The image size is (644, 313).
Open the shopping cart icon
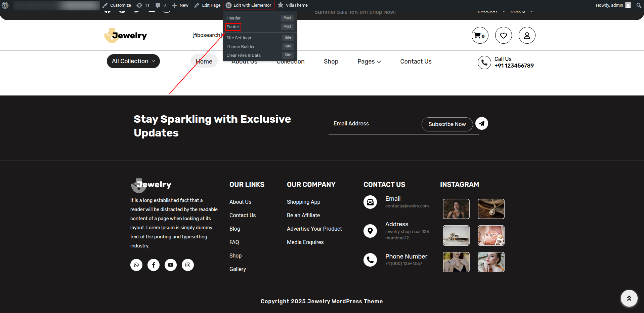click(x=480, y=35)
